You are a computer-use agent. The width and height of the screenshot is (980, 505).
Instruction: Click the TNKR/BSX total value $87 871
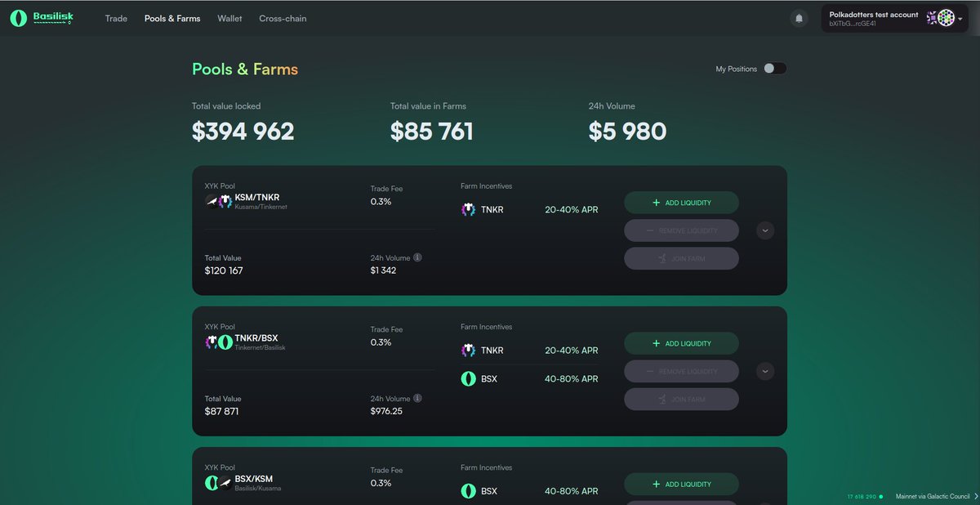[x=221, y=411]
